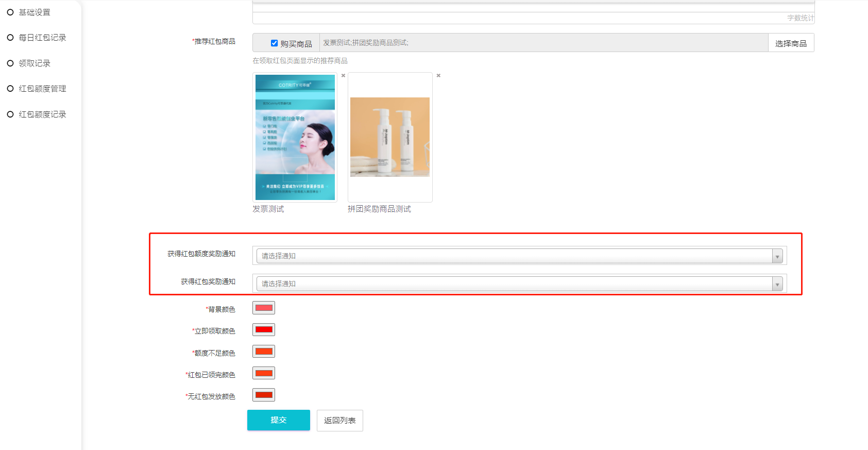Click arrow of 获得红包额度奖励通知 select
The image size is (868, 450).
pos(777,256)
